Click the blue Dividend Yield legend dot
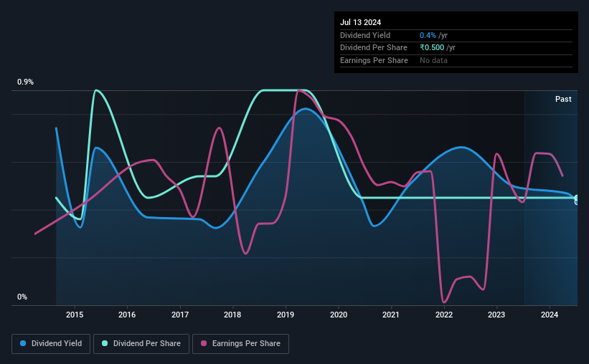589x364 pixels. (x=23, y=343)
